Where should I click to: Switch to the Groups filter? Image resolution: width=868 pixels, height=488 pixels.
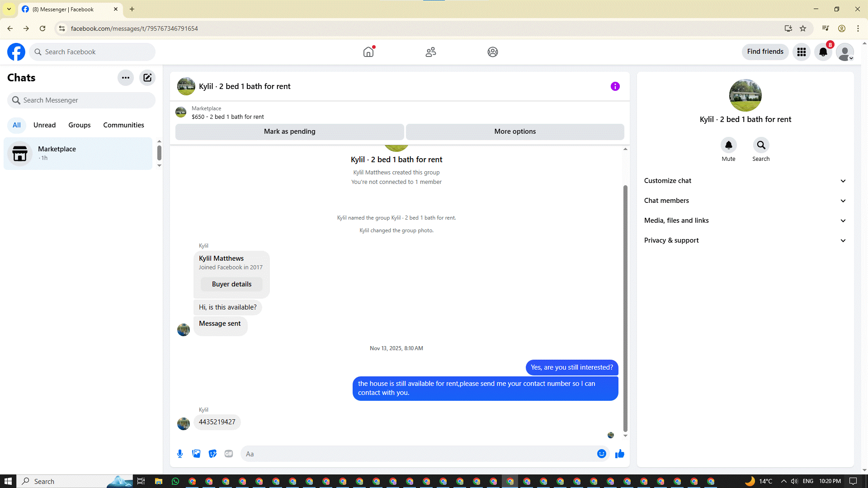pyautogui.click(x=80, y=125)
